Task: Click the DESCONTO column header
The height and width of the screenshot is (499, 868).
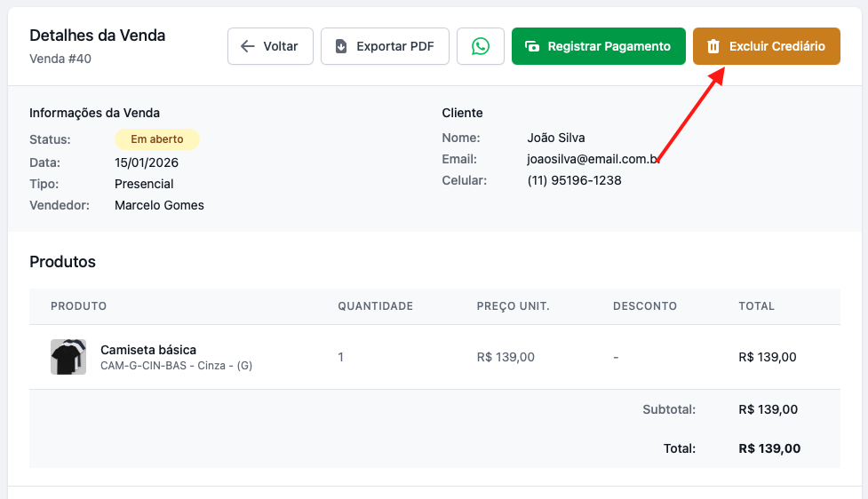Action: click(x=644, y=306)
